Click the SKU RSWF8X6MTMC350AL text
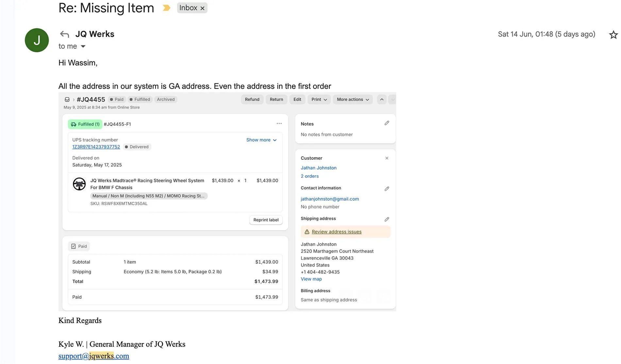Screen dimensions: 621x364 (x=119, y=204)
